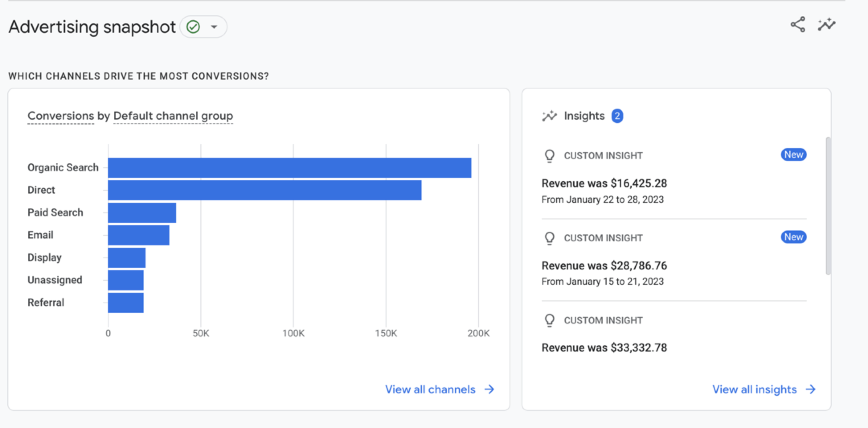The image size is (868, 428).
Task: Click the lightbulb icon beside $28,786.76 insight
Action: 549,238
